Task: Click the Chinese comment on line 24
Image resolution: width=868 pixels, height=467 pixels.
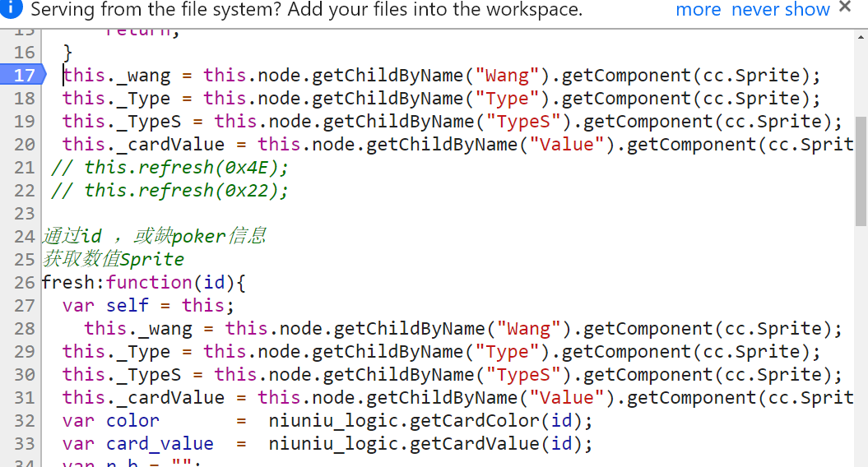Action: (x=154, y=236)
